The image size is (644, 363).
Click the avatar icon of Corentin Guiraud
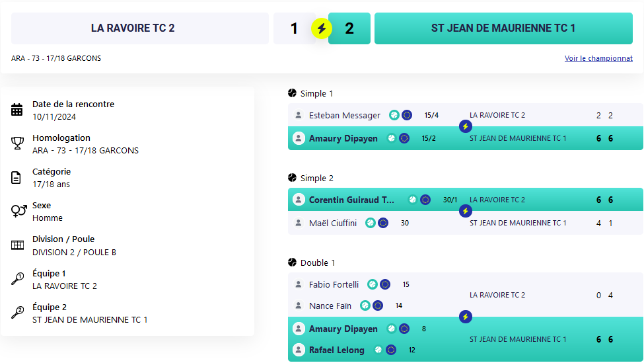tap(299, 200)
